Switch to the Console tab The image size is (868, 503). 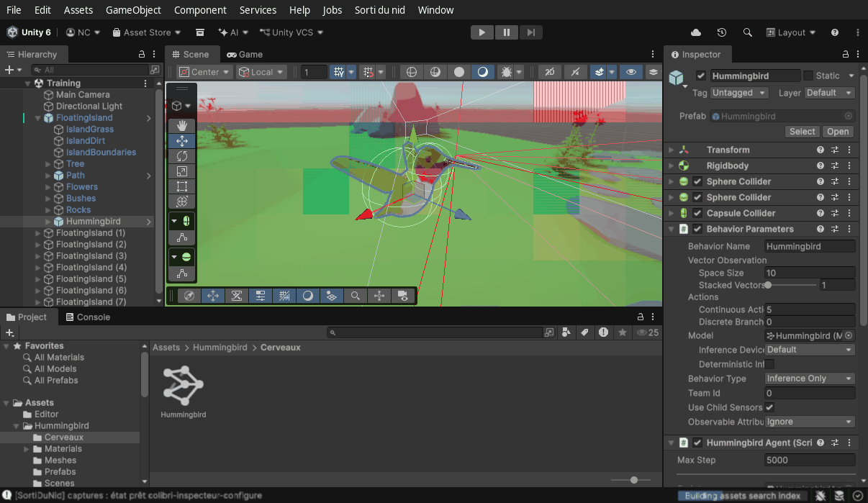pos(87,317)
